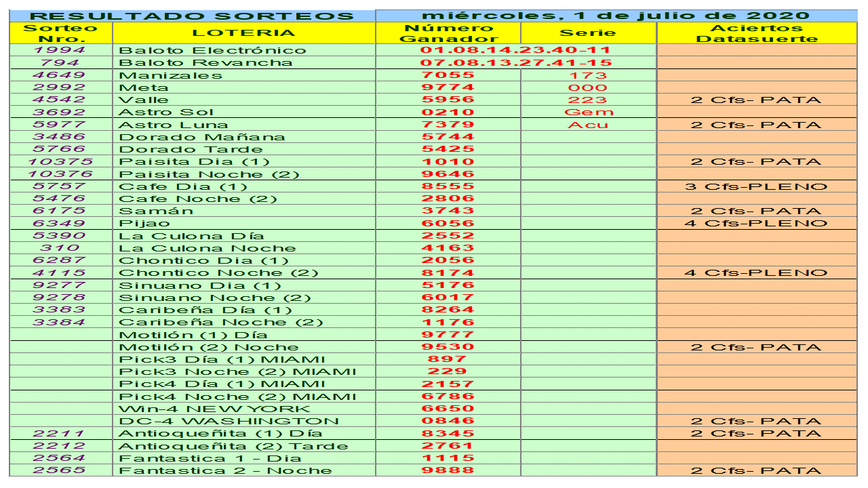
Task: Click sorteo number 794
Action: [x=60, y=63]
